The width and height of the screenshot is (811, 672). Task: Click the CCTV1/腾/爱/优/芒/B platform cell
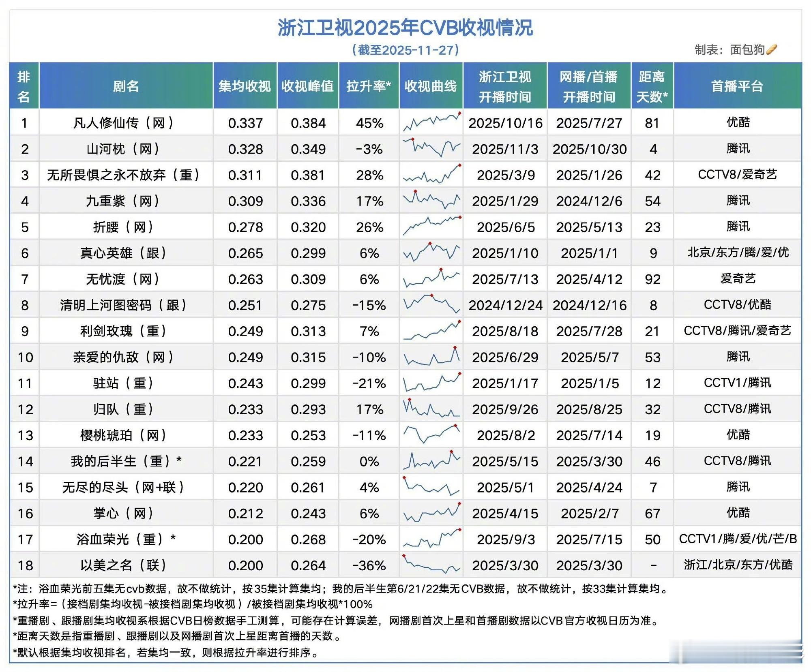point(738,539)
